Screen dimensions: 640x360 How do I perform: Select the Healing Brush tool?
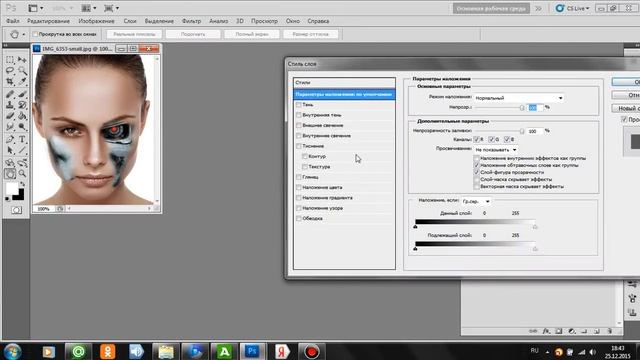10,94
